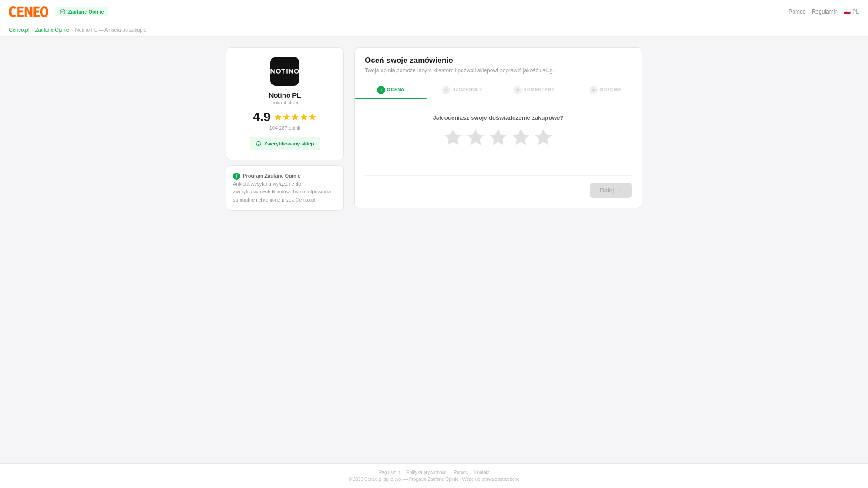Click the Ceneo logo

28,12
